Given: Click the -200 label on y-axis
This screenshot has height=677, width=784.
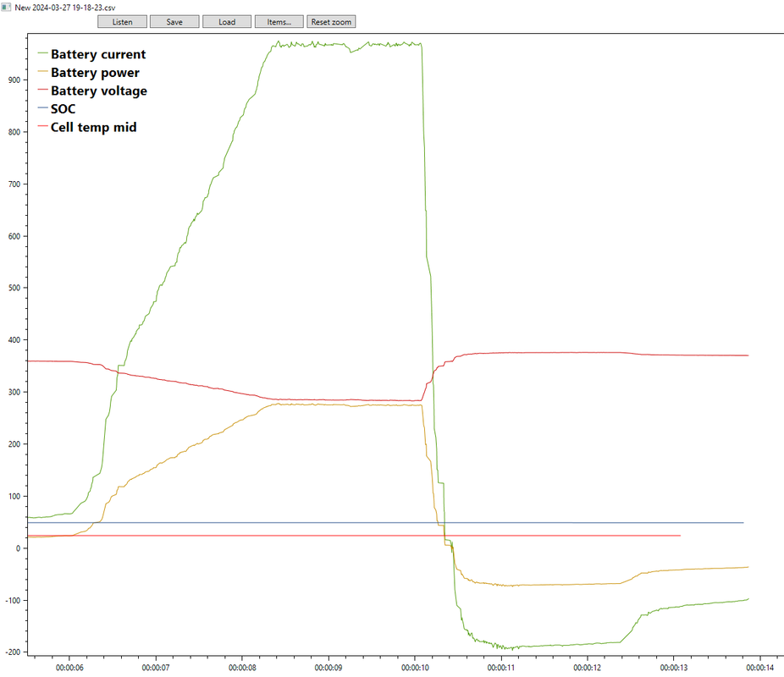Looking at the screenshot, I should pyautogui.click(x=13, y=652).
